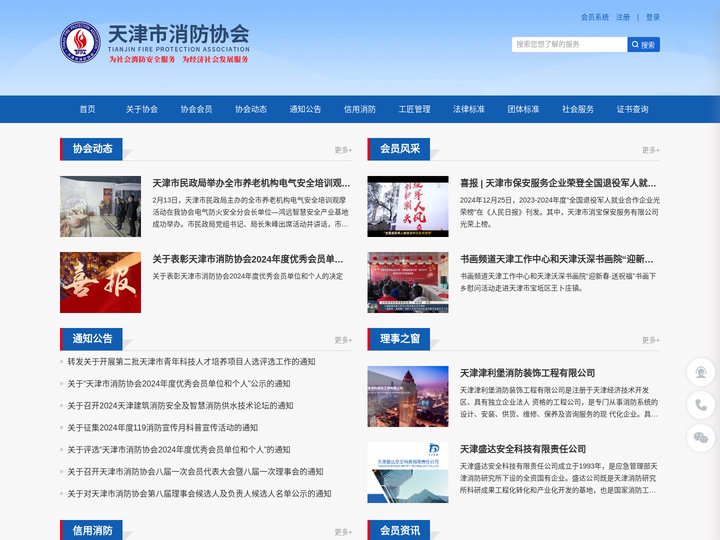This screenshot has width=720, height=540.
Task: Open 工匠管理 navigation item
Action: [x=415, y=109]
